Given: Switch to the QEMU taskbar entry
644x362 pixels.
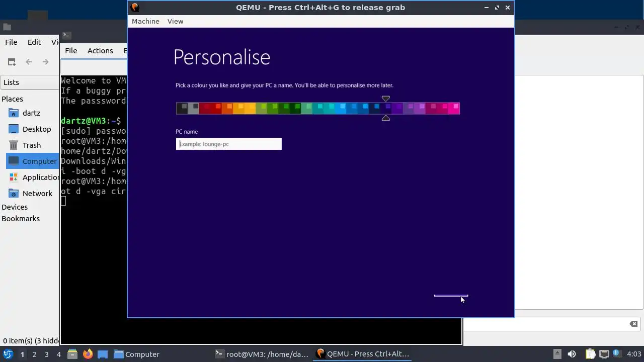Looking at the screenshot, I should [362, 354].
